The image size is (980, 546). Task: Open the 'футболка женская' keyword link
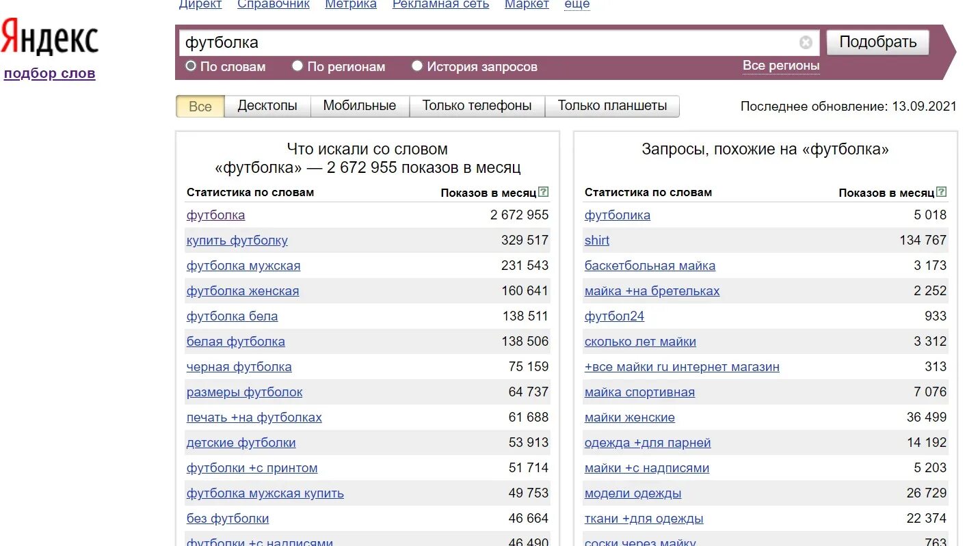(x=243, y=291)
